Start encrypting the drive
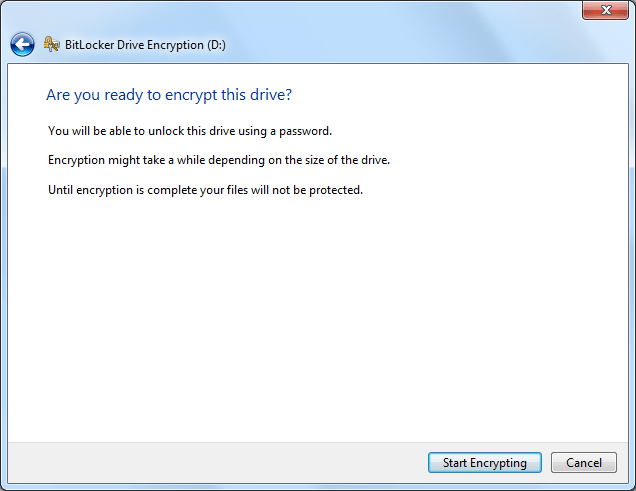The width and height of the screenshot is (636, 491). click(x=485, y=463)
